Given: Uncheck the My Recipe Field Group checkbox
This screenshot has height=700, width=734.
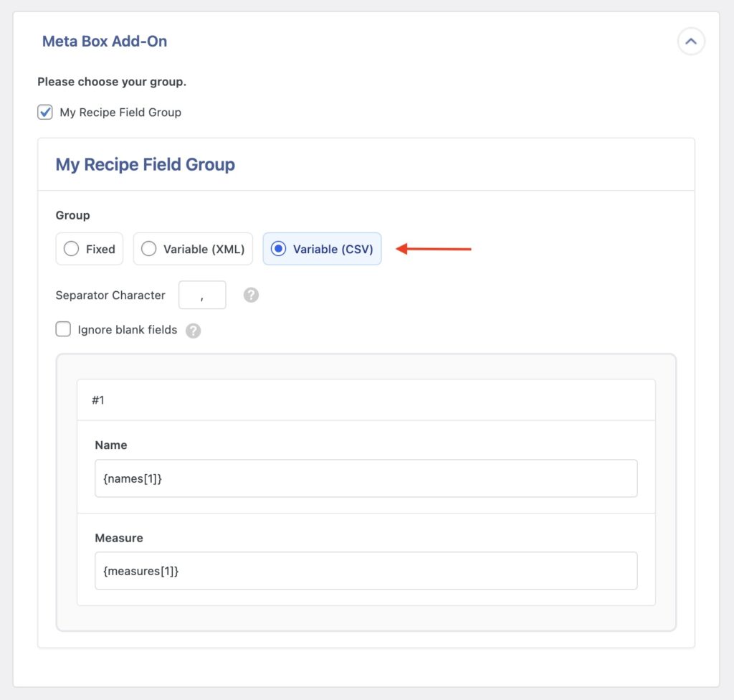Looking at the screenshot, I should 44,112.
